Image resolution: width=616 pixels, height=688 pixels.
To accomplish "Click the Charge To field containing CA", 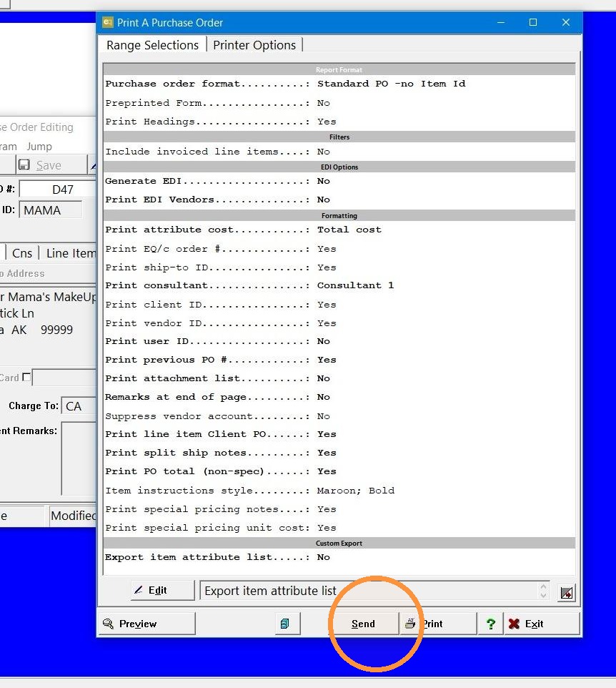I will 79,406.
